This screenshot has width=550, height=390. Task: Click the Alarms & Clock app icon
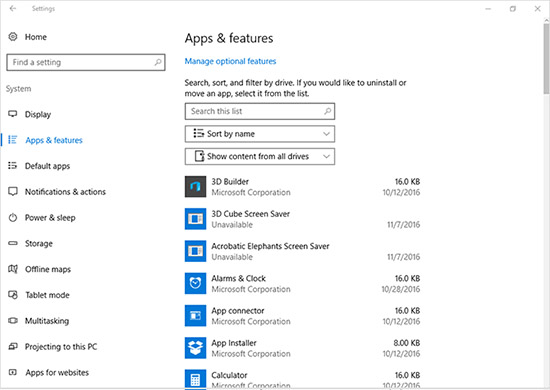(x=195, y=283)
